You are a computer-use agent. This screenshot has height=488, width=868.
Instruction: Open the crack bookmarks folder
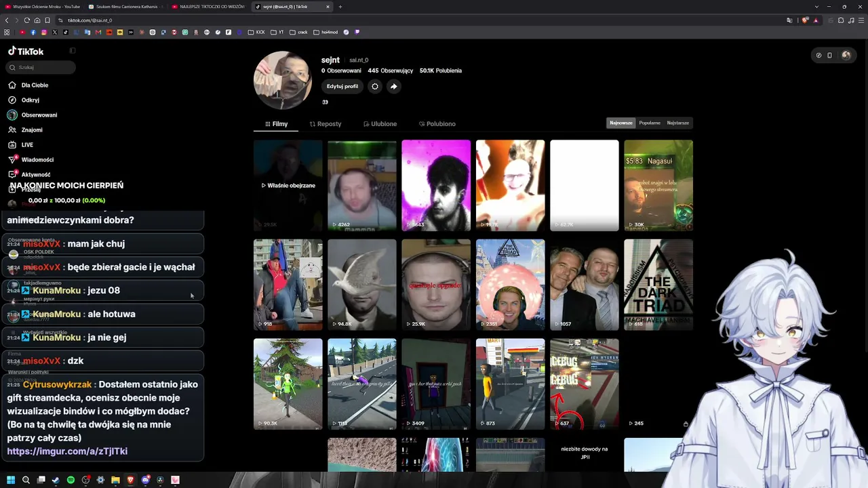pyautogui.click(x=298, y=32)
